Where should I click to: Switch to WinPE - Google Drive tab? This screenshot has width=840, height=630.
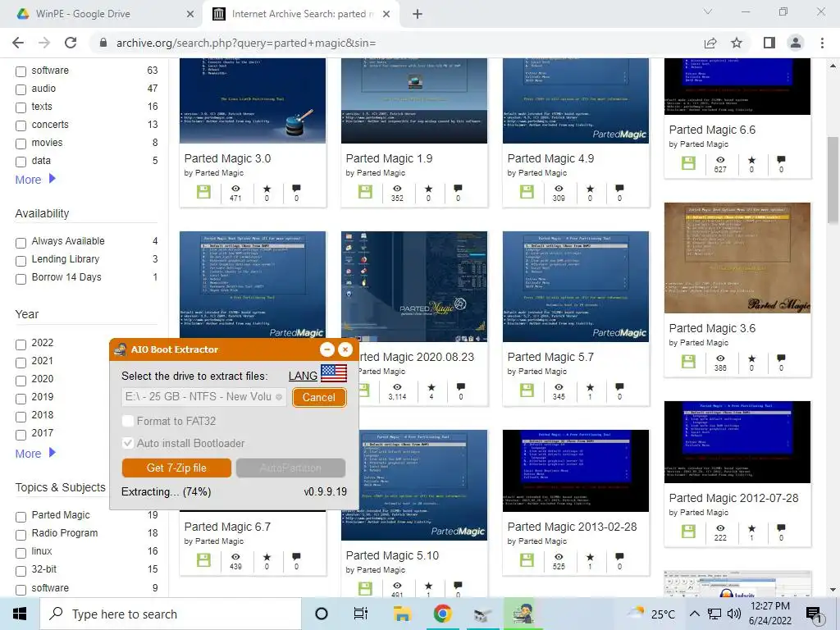(101, 14)
